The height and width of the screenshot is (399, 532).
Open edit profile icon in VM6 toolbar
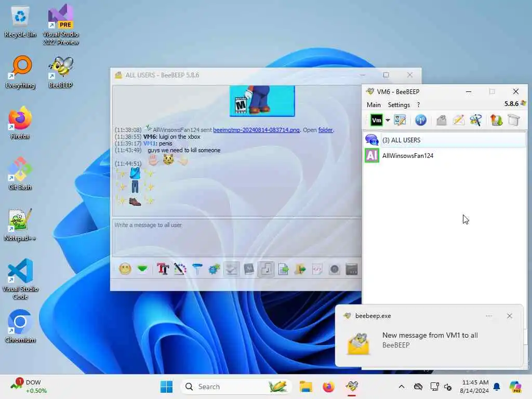tap(400, 120)
